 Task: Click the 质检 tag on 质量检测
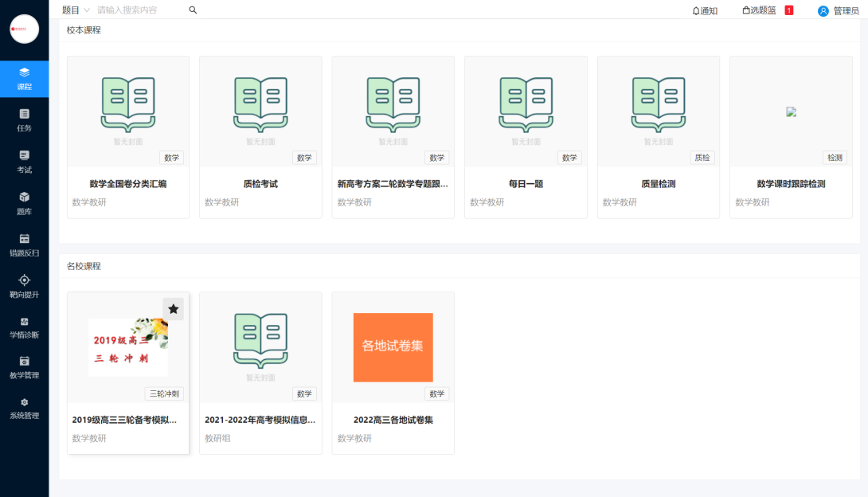702,158
